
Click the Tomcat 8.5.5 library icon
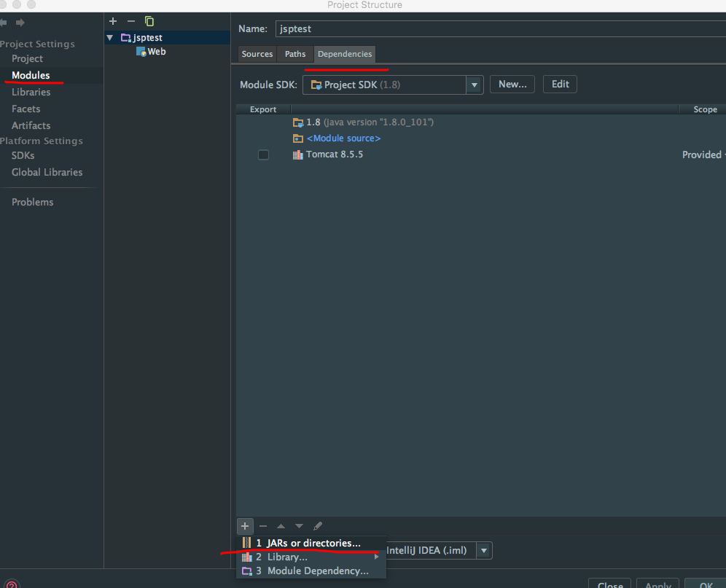[x=297, y=154]
